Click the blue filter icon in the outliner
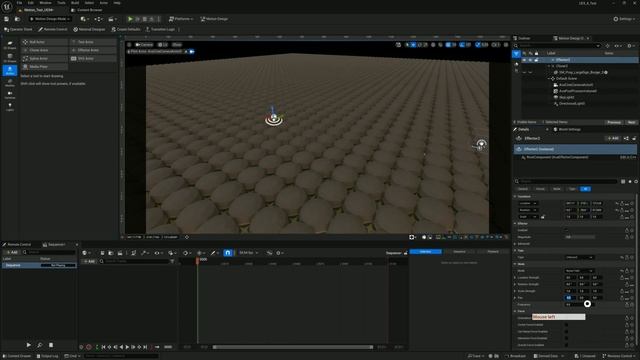 click(x=516, y=54)
